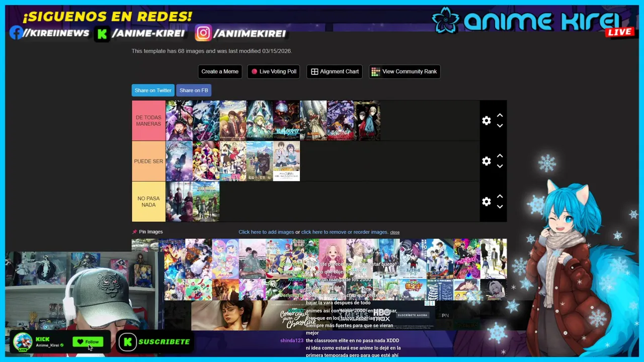Viewport: 644px width, 362px height.
Task: Click the Anime Kirei flower logo
Action: click(445, 20)
